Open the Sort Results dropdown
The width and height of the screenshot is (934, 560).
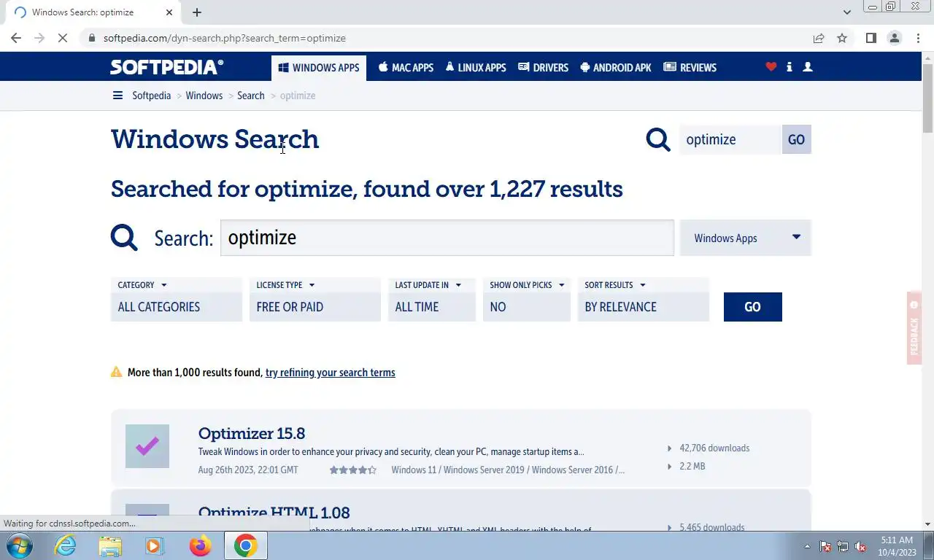click(643, 299)
